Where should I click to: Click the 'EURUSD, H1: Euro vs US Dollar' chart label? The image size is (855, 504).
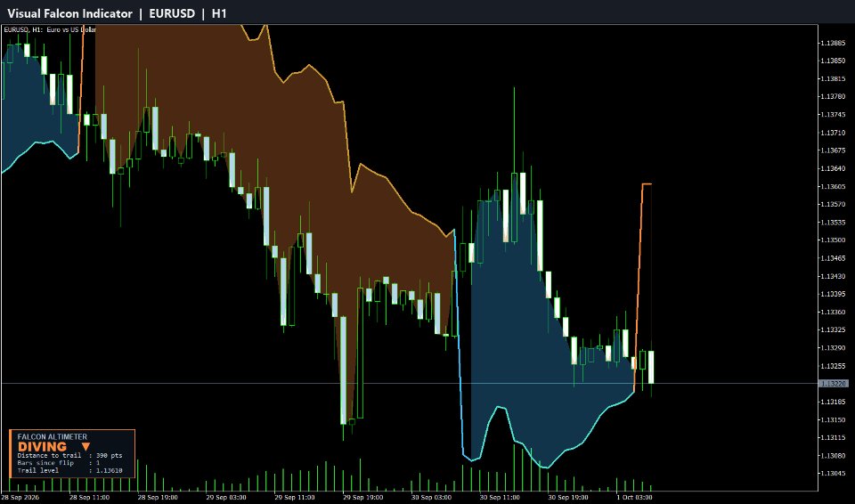50,29
